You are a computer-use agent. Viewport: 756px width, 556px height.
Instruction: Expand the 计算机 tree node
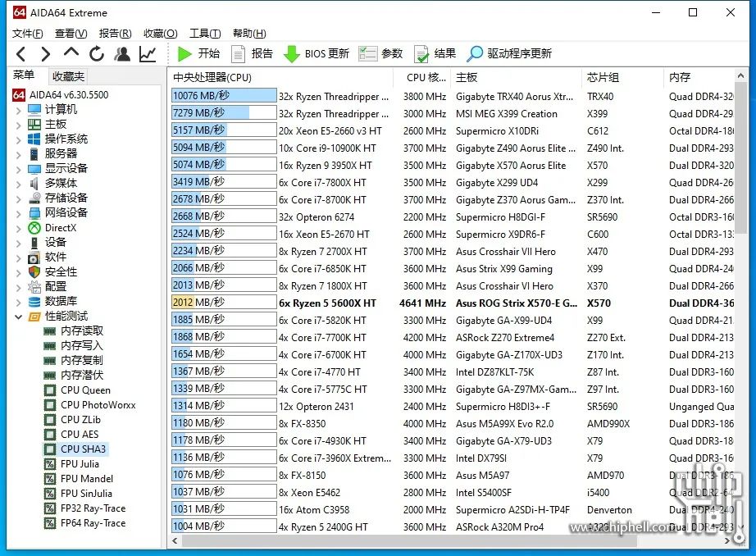[x=18, y=111]
